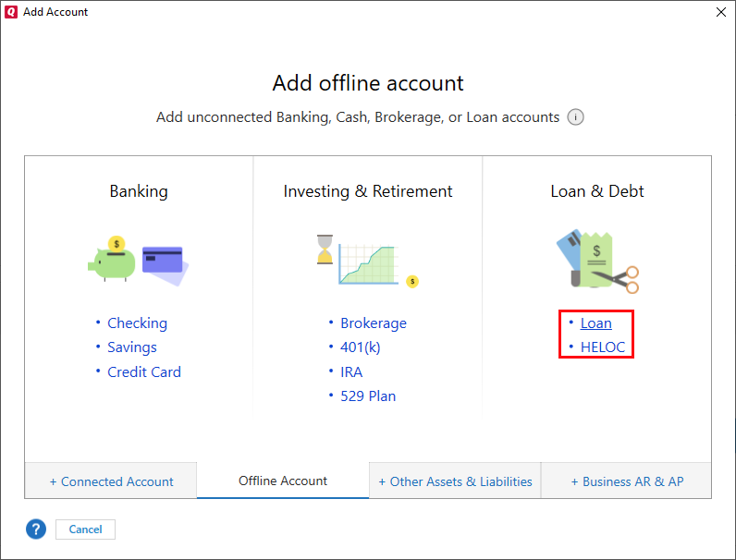736x560 pixels.
Task: Switch to the Connected Account tab
Action: 111,481
